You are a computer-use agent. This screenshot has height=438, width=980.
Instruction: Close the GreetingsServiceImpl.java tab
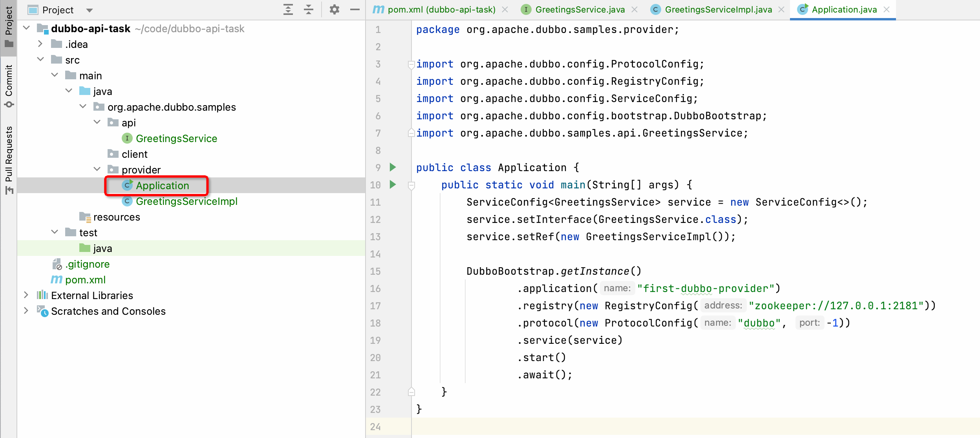(x=781, y=9)
